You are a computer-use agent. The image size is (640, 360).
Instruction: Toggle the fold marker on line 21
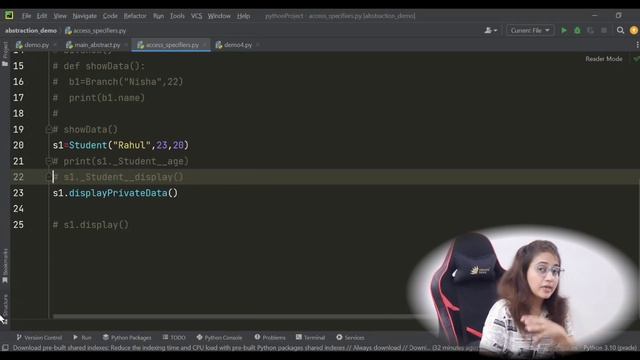[49, 161]
